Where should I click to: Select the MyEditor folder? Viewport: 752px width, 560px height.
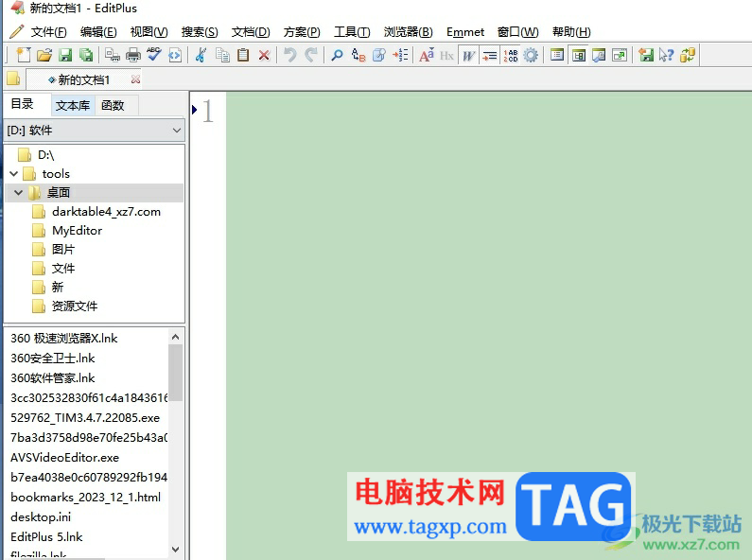coord(77,231)
